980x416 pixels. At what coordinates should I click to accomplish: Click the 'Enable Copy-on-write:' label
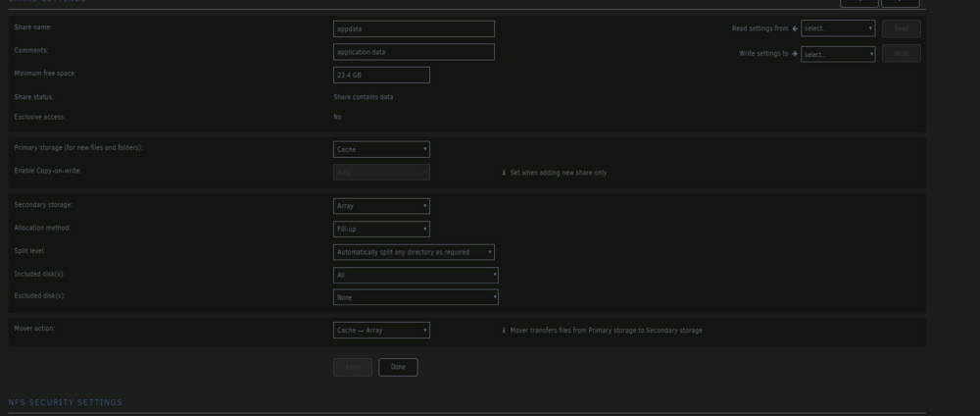tap(48, 171)
